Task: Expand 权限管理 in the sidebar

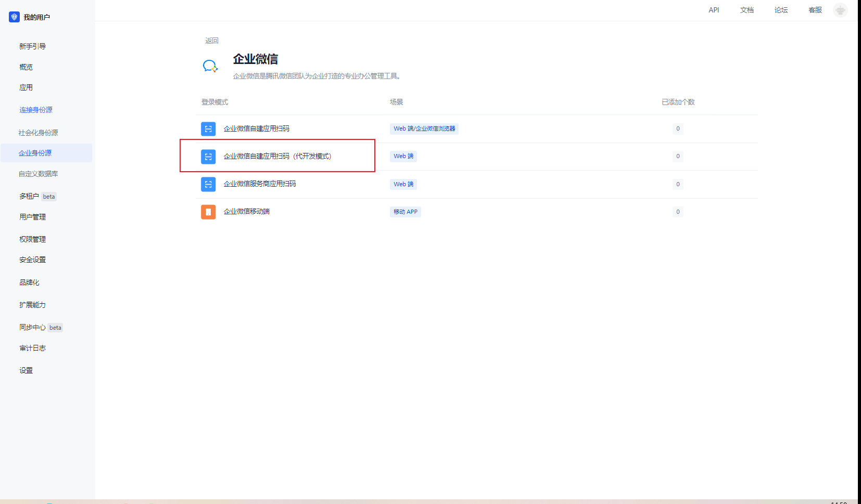Action: 33,239
